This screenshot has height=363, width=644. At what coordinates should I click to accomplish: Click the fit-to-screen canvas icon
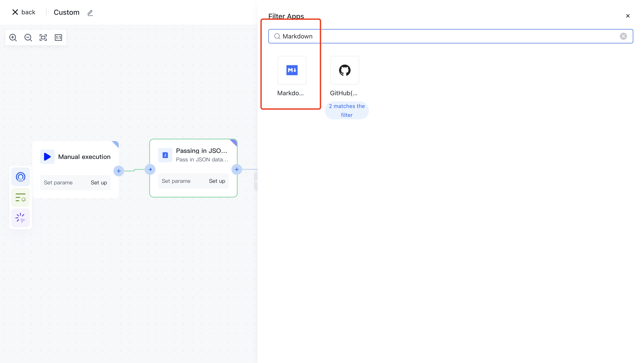[x=43, y=38]
